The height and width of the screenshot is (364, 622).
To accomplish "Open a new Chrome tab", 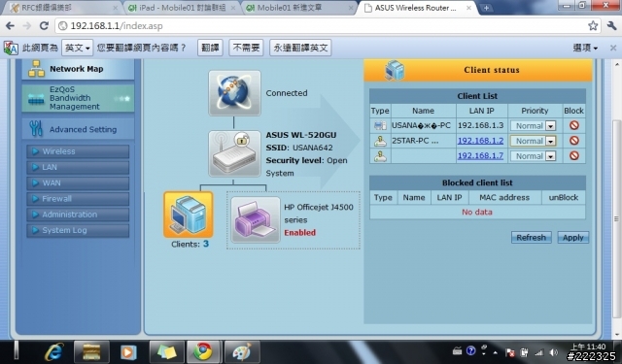I will point(486,8).
